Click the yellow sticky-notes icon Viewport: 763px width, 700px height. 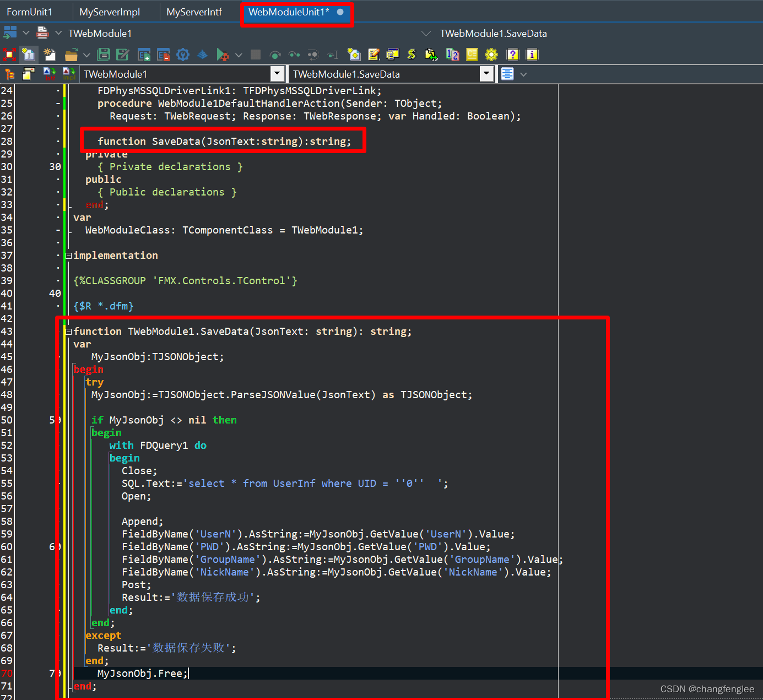click(29, 74)
